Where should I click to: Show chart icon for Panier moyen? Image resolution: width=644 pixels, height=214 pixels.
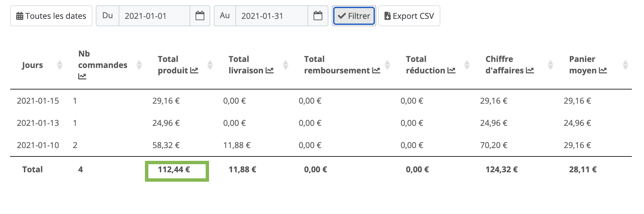click(603, 71)
